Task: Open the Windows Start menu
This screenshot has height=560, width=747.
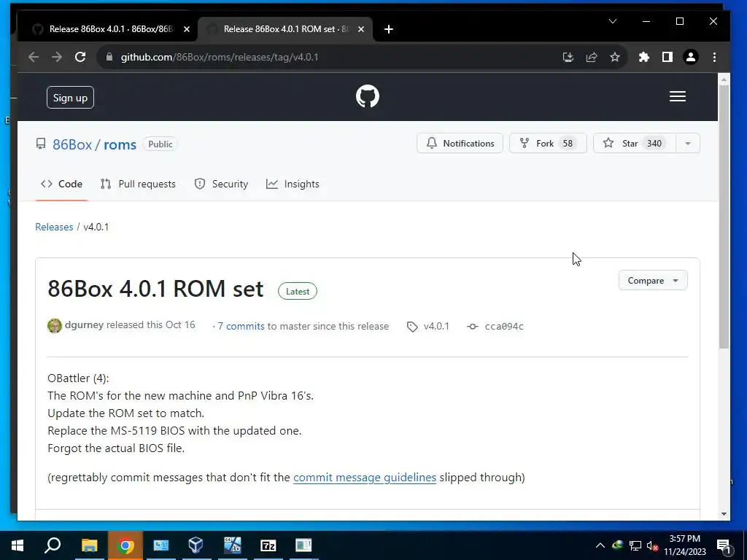Action: tap(18, 545)
